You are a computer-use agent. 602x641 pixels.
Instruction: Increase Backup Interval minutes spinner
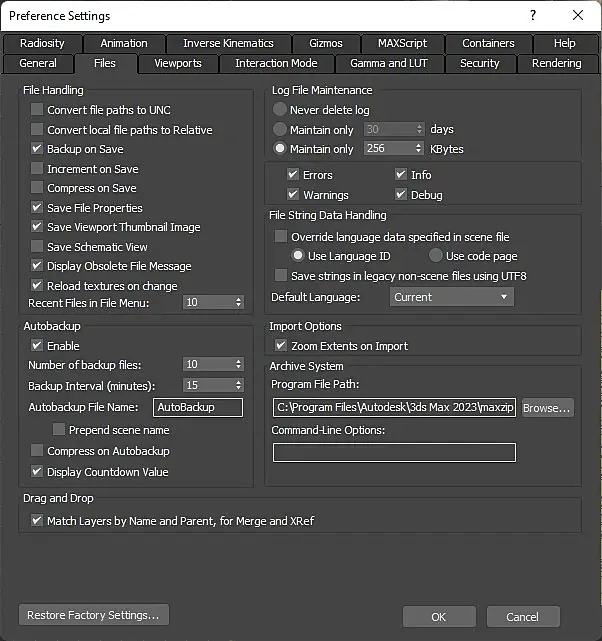coord(238,382)
